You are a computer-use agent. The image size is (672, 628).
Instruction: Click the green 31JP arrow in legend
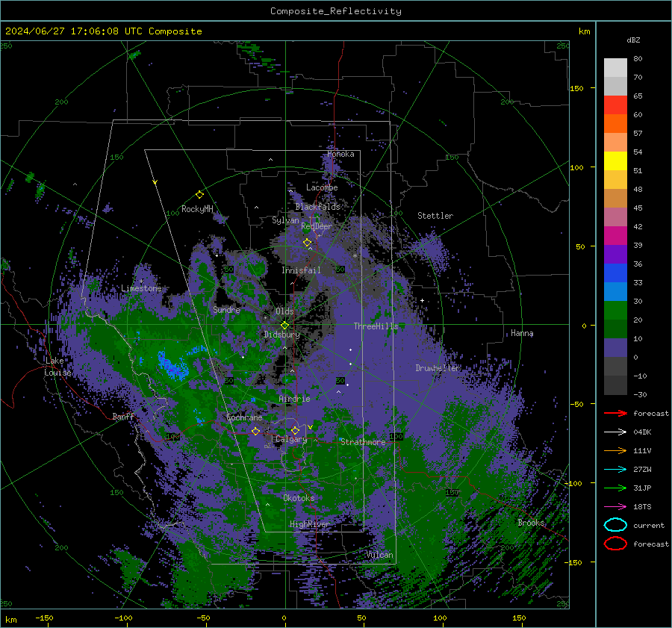click(x=615, y=488)
